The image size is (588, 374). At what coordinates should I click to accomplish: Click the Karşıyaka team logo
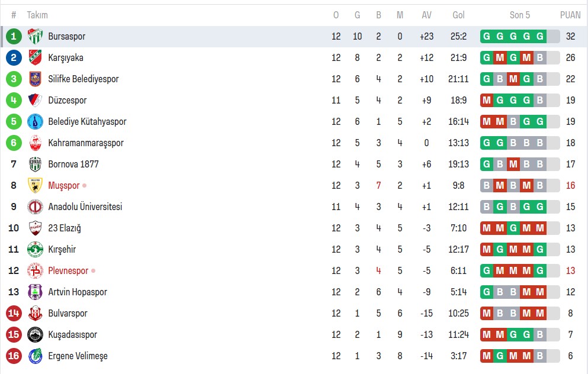coord(35,58)
